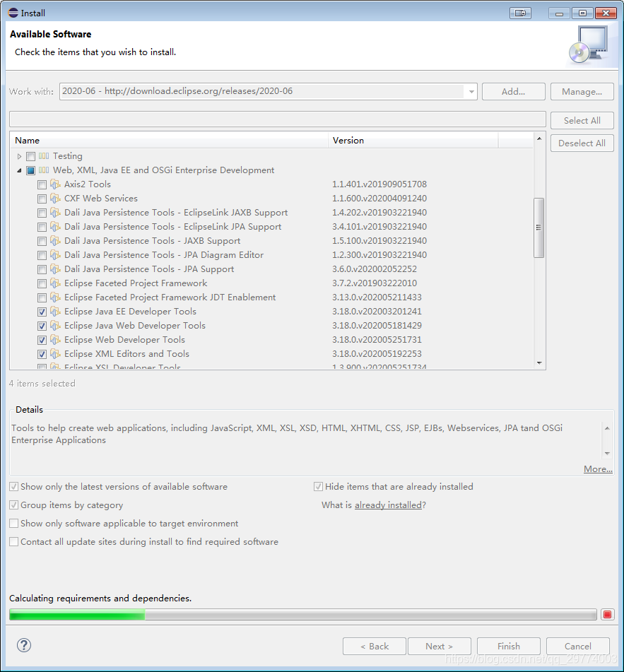Viewport: 624px width, 672px height.
Task: Click version 1.1.401.v201909051708
Action: 379,184
